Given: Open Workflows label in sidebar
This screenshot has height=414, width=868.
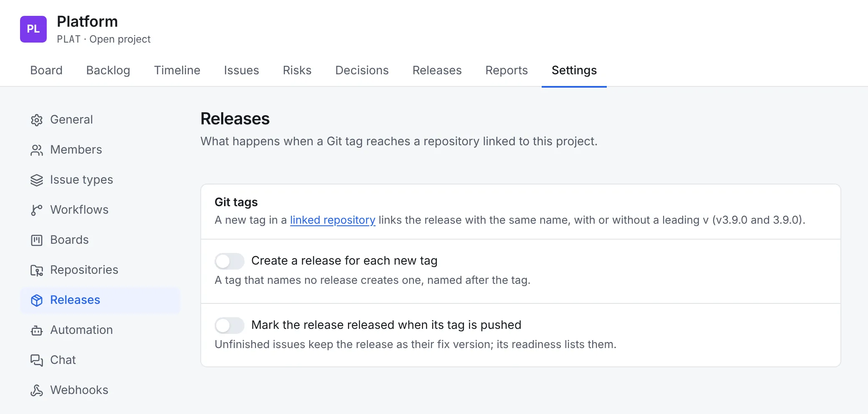Looking at the screenshot, I should click(x=79, y=210).
